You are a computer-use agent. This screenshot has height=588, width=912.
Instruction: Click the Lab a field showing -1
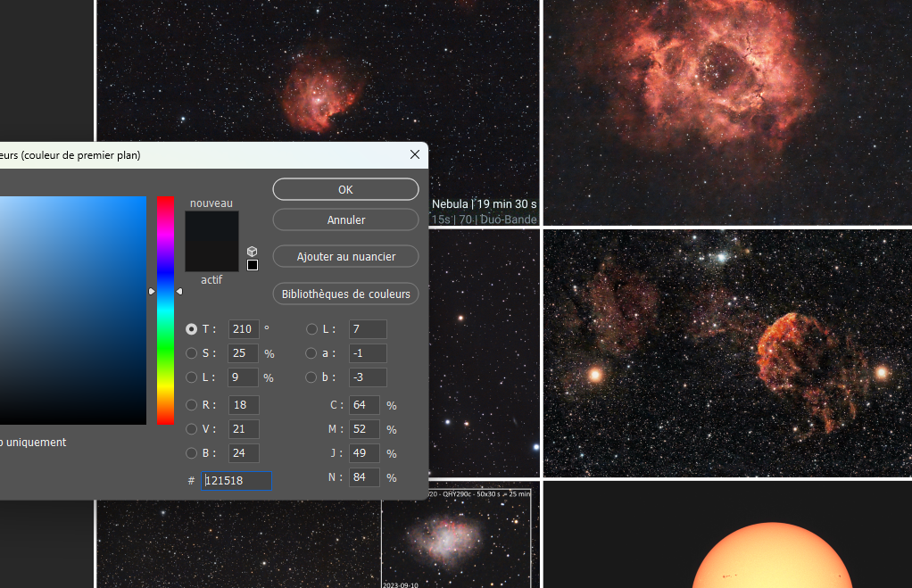point(368,353)
